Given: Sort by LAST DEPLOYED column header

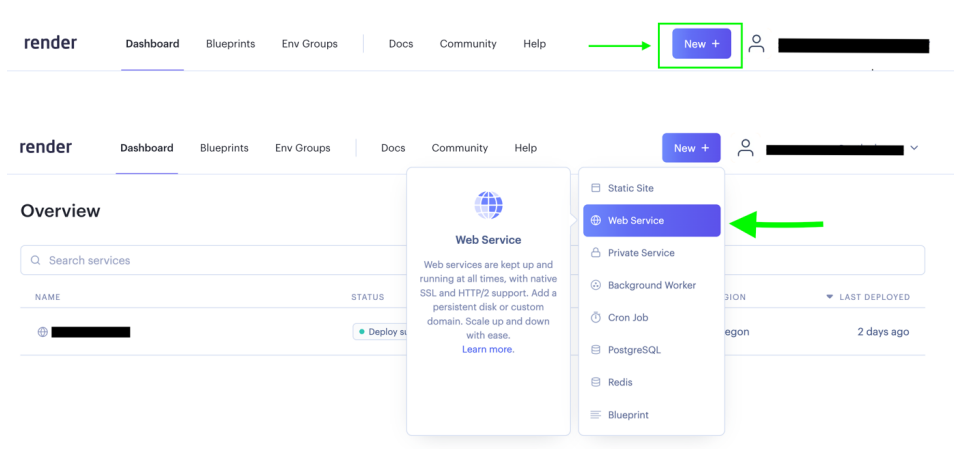Looking at the screenshot, I should (x=874, y=297).
